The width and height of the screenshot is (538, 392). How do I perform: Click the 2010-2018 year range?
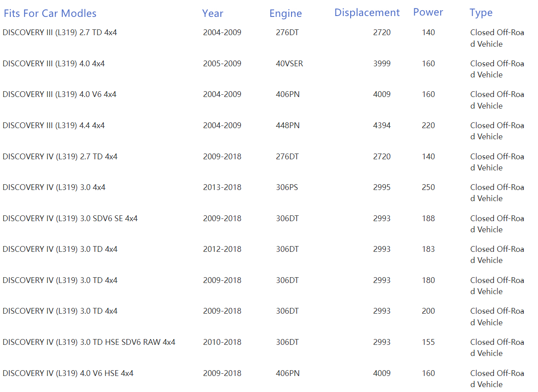click(222, 342)
